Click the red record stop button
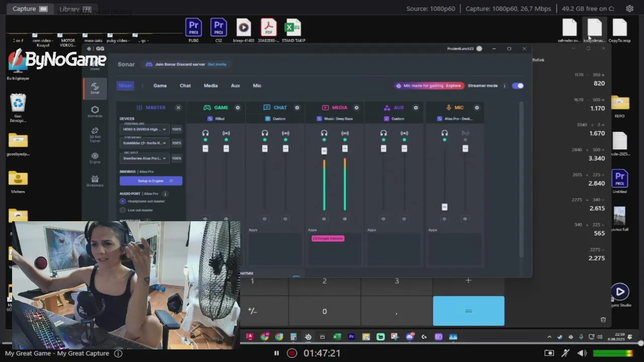The width and height of the screenshot is (644, 362). [292, 353]
